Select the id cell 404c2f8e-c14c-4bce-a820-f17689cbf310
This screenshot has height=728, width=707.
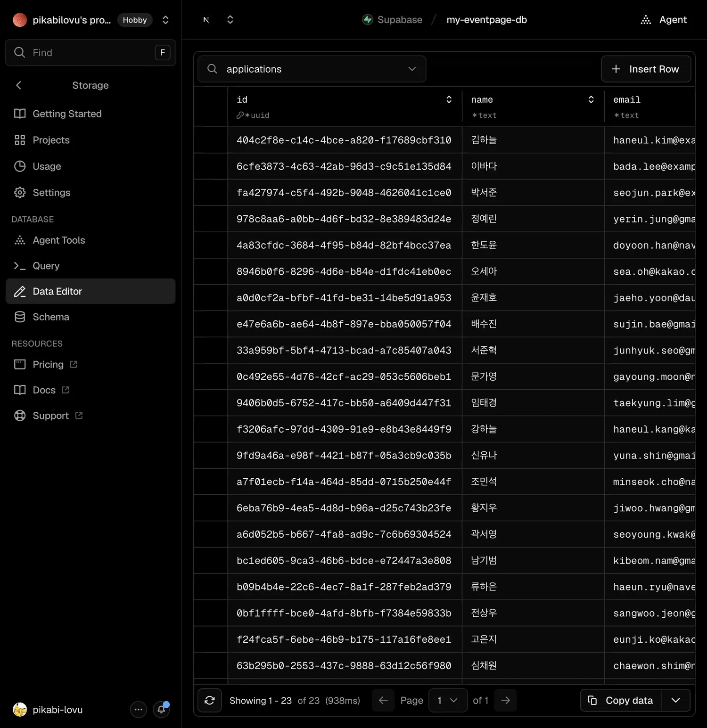(x=345, y=140)
